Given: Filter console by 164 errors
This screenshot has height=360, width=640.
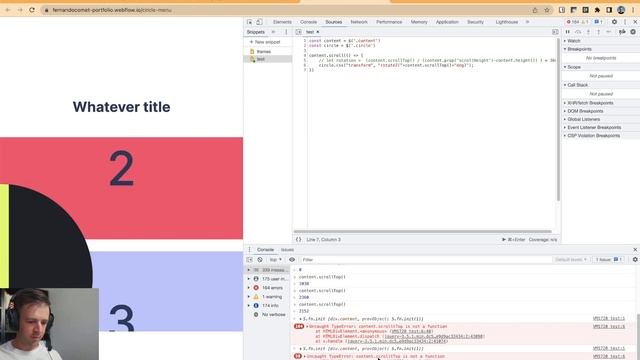Looking at the screenshot, I should [x=268, y=288].
